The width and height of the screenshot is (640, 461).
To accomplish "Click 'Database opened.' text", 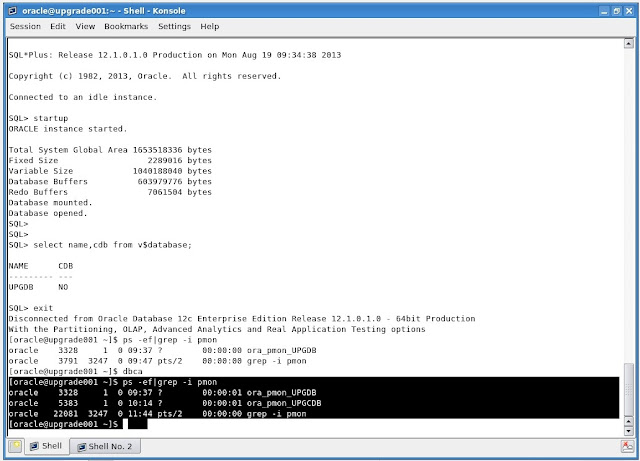I will coord(48,214).
